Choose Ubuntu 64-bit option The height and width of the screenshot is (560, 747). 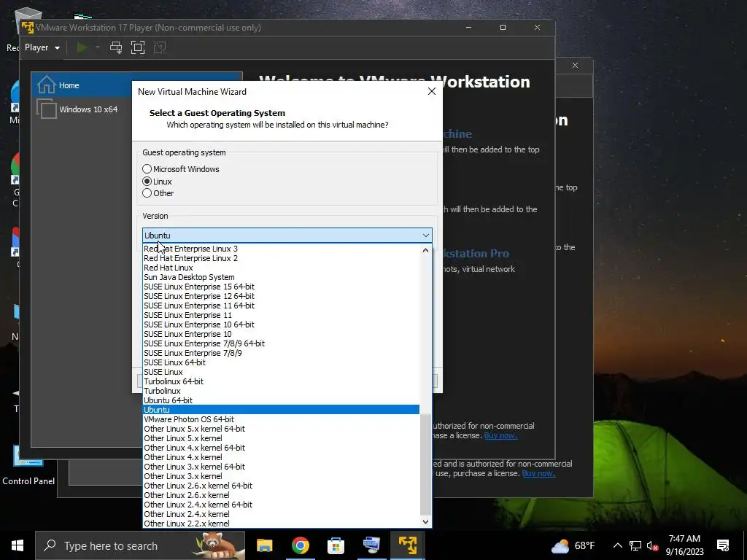281,400
